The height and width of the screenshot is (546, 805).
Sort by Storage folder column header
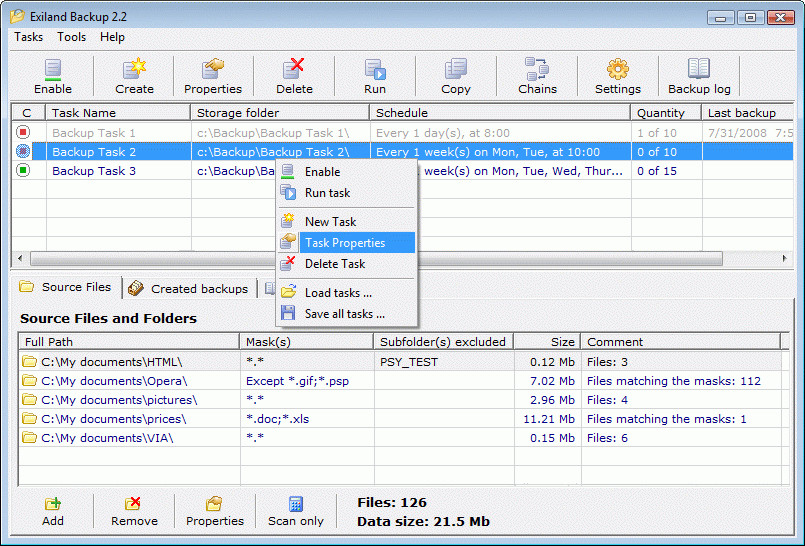click(x=280, y=113)
